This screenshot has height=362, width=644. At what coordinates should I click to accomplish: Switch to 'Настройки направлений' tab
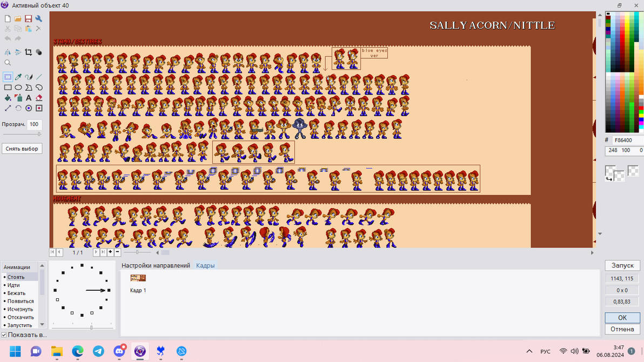156,265
